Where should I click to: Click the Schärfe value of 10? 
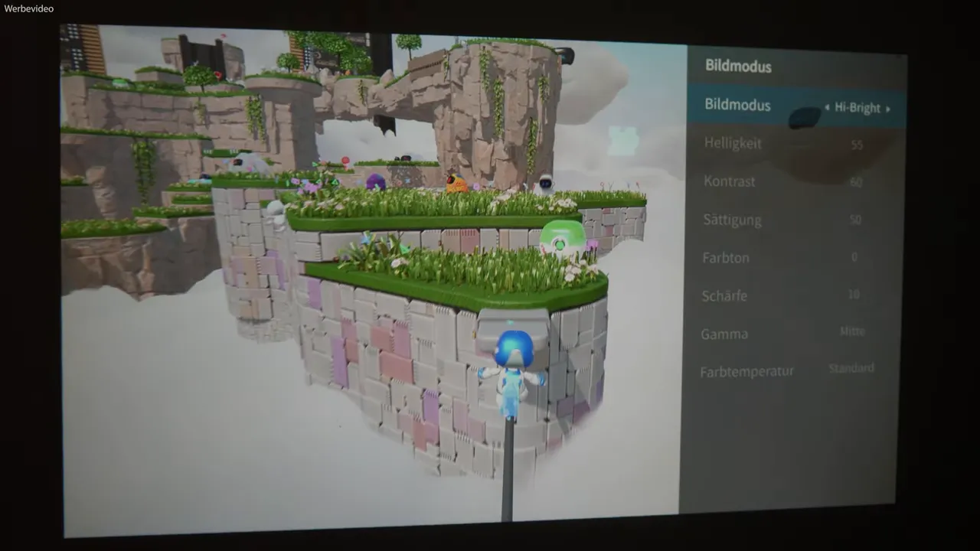[x=854, y=295]
